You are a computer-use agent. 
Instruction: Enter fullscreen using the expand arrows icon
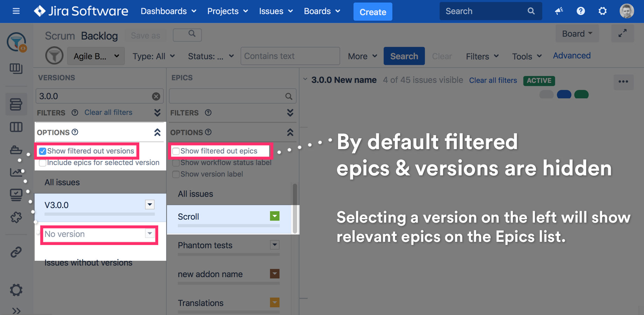coord(623,33)
